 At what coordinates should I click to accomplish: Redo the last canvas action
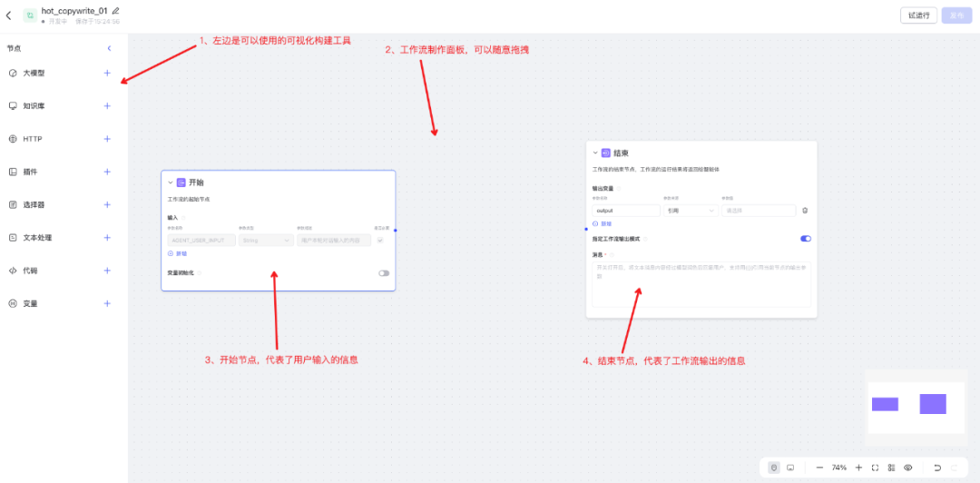click(x=955, y=468)
